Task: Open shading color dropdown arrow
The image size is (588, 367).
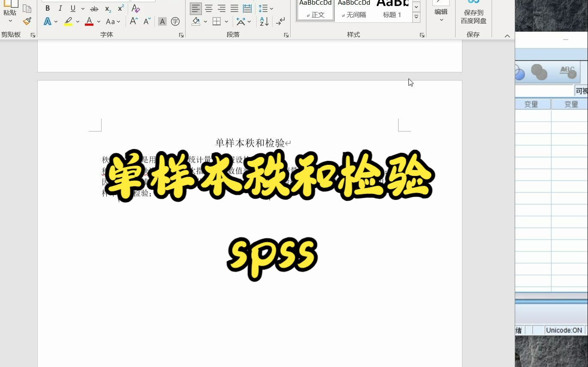Action: point(205,21)
